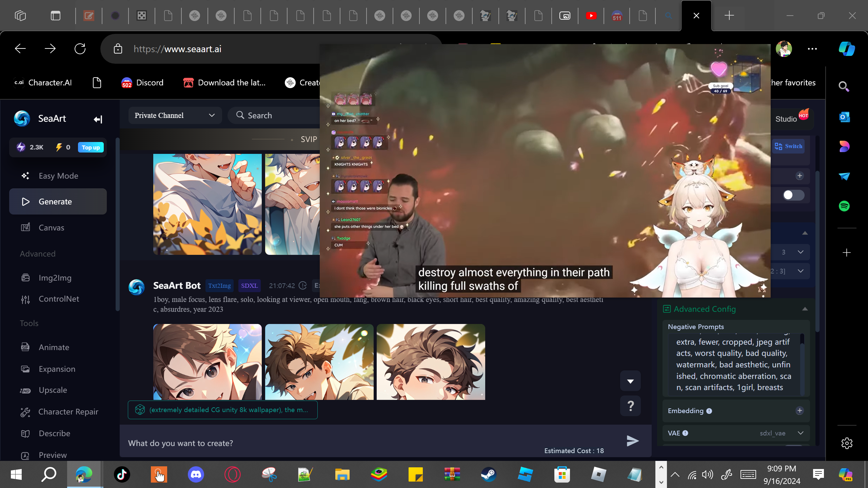Open the Character.AI bookmark

point(43,83)
